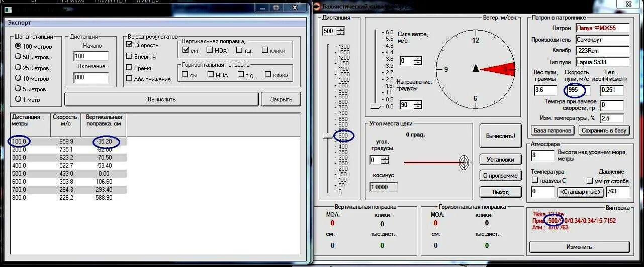Select the 800.0 distance table row
Screen dimensions: 644x267
(68, 198)
